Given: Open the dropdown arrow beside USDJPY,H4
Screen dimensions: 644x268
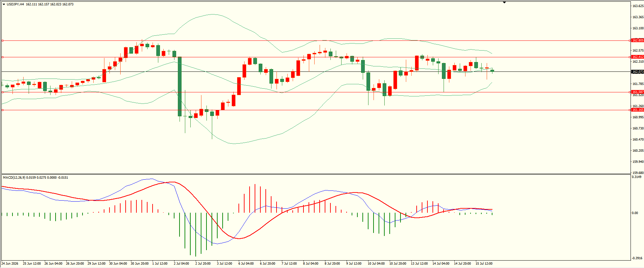Looking at the screenshot, I should 4,4.
